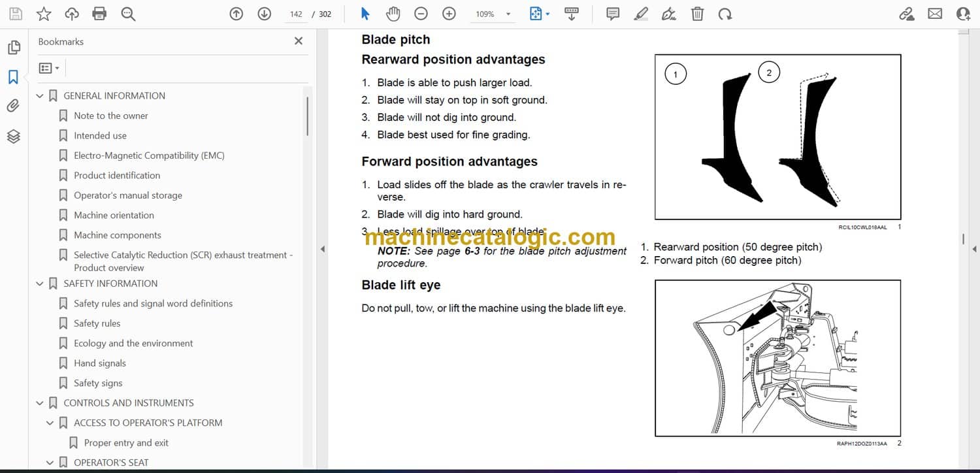Open the share with others icon
The width and height of the screenshot is (980, 473).
click(963, 14)
